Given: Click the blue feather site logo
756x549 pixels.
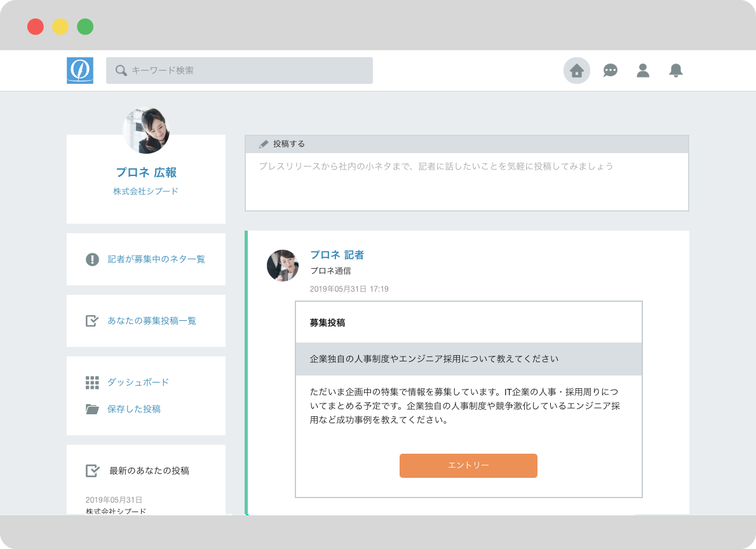Looking at the screenshot, I should pyautogui.click(x=80, y=71).
